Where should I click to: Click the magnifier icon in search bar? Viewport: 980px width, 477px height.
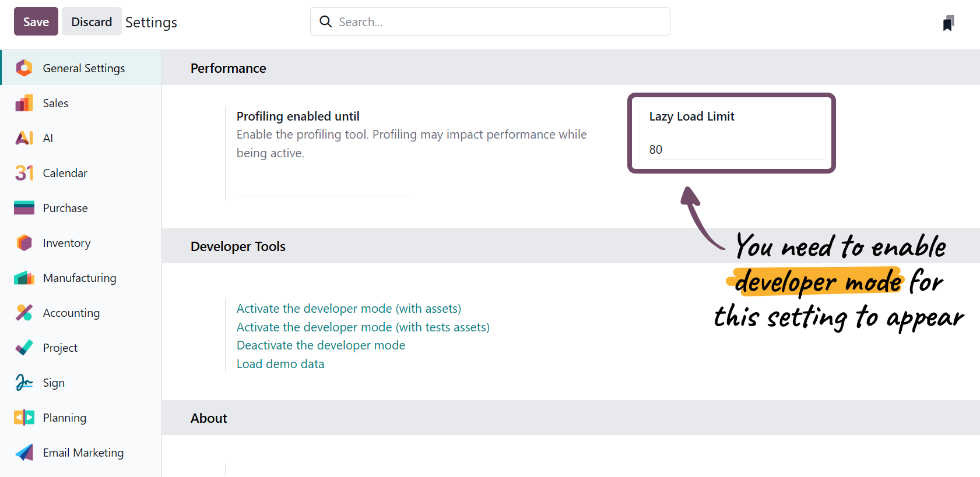(326, 22)
